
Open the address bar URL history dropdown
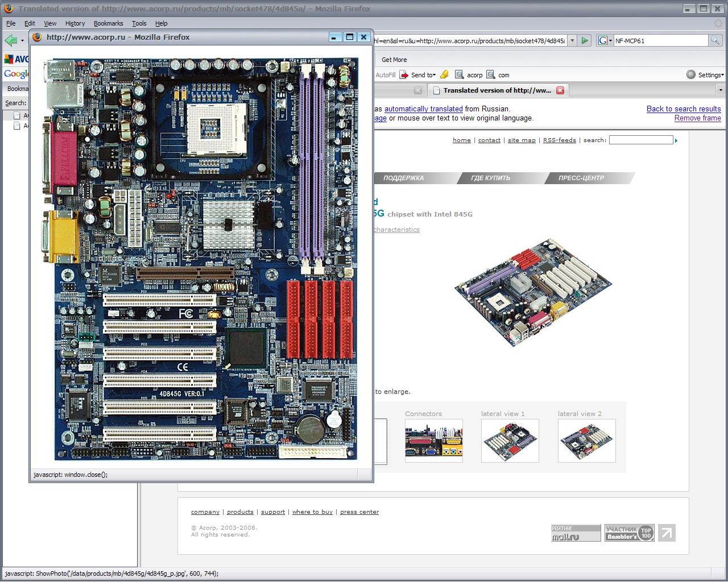pos(572,41)
